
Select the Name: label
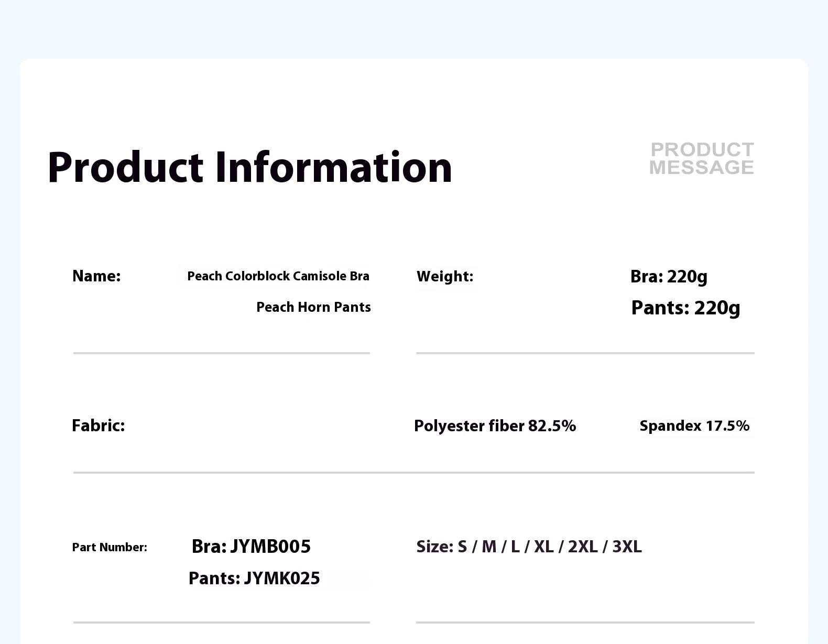tap(96, 276)
